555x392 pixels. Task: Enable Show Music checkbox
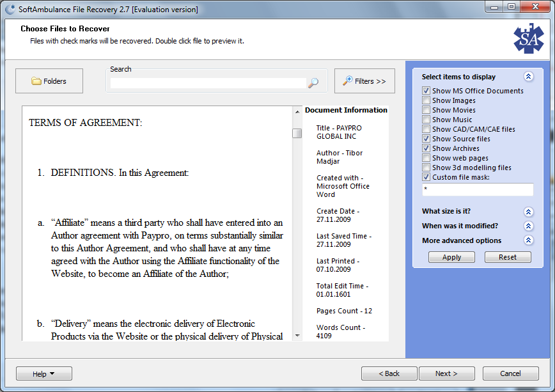coord(426,120)
